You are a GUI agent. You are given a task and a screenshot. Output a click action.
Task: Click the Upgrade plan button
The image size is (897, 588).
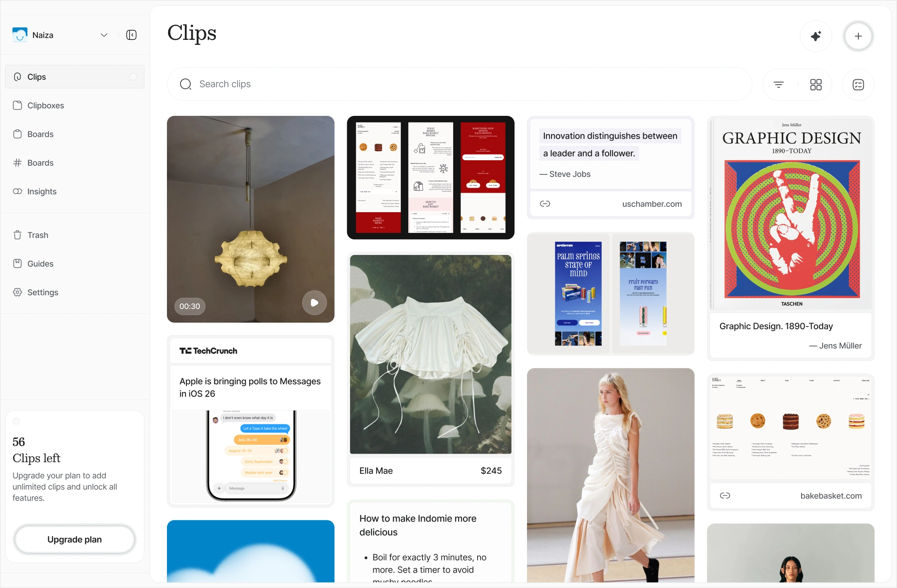point(75,539)
